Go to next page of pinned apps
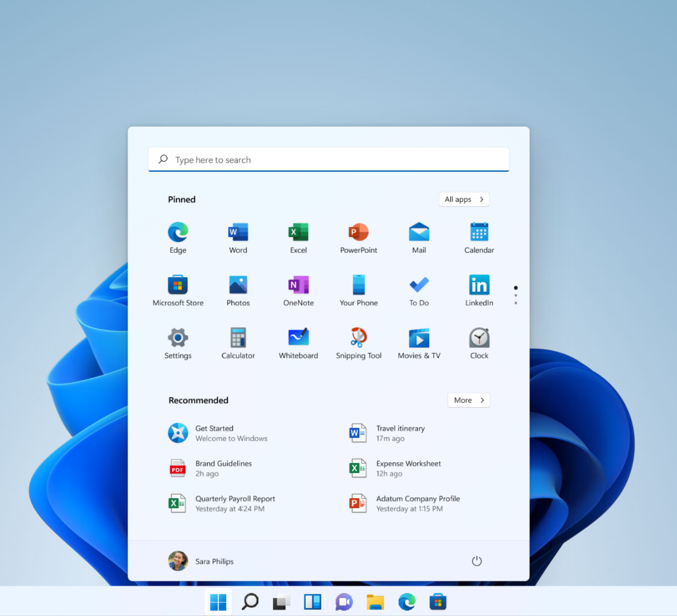The width and height of the screenshot is (677, 616). (515, 295)
